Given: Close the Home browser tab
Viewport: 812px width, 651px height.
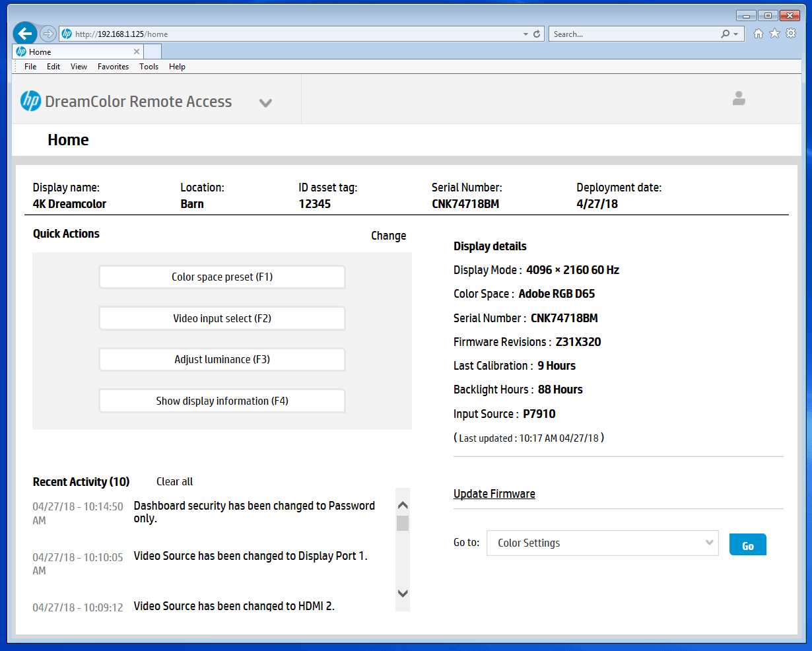Looking at the screenshot, I should pos(137,51).
